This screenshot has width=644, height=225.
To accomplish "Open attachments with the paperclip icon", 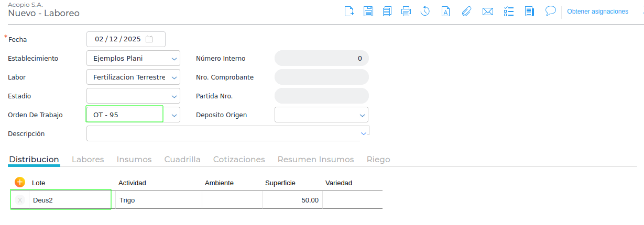I will coord(466,11).
